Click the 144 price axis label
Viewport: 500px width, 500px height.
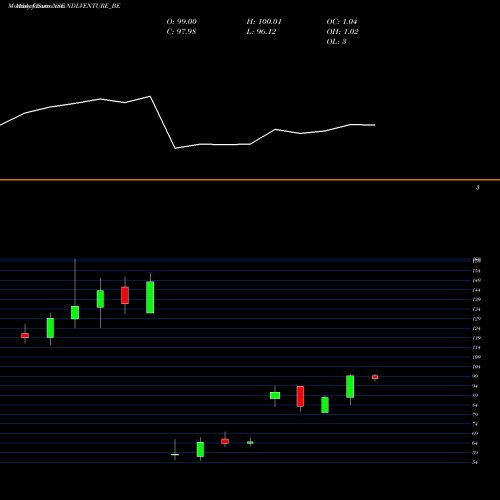(476, 290)
